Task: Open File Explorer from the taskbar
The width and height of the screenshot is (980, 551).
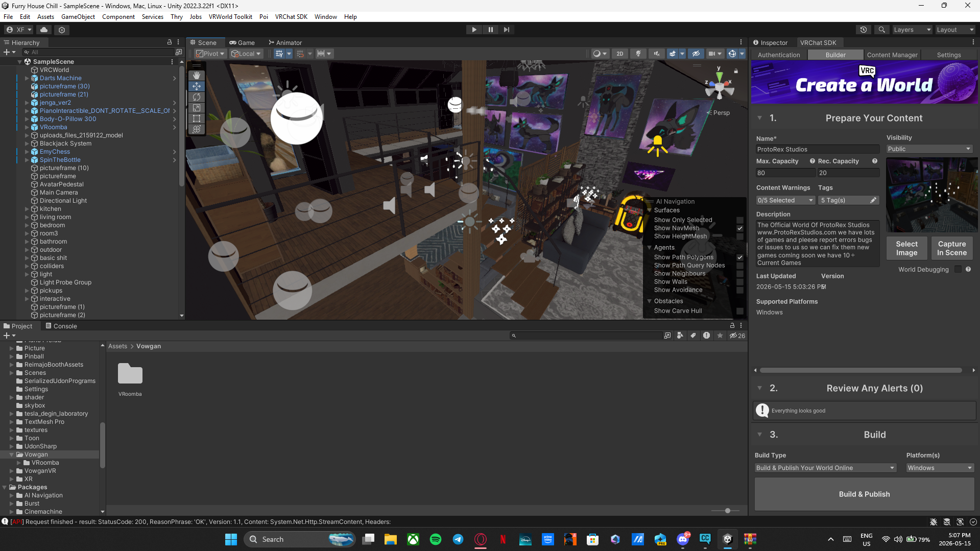Action: click(x=391, y=539)
